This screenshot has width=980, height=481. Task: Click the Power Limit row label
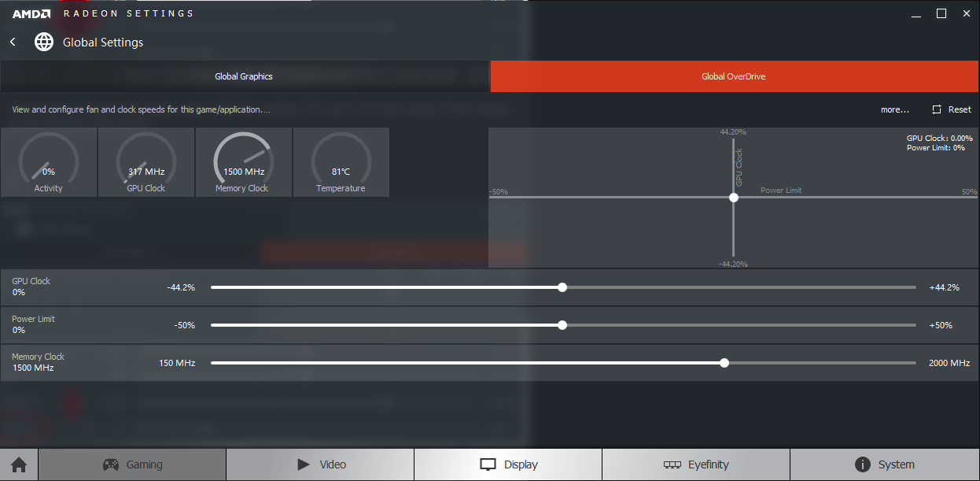click(x=33, y=319)
